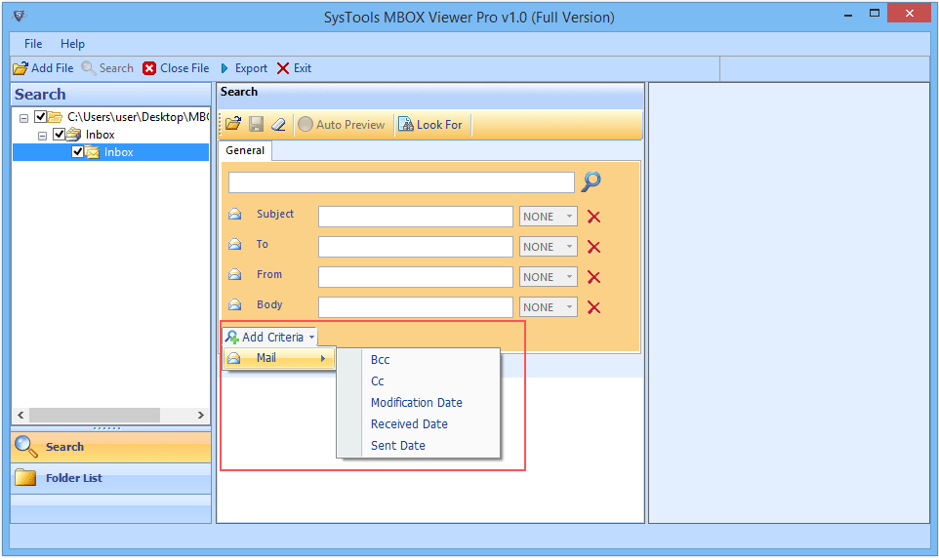The width and height of the screenshot is (939, 560).
Task: Open the NONE dropdown for Body
Action: point(548,307)
